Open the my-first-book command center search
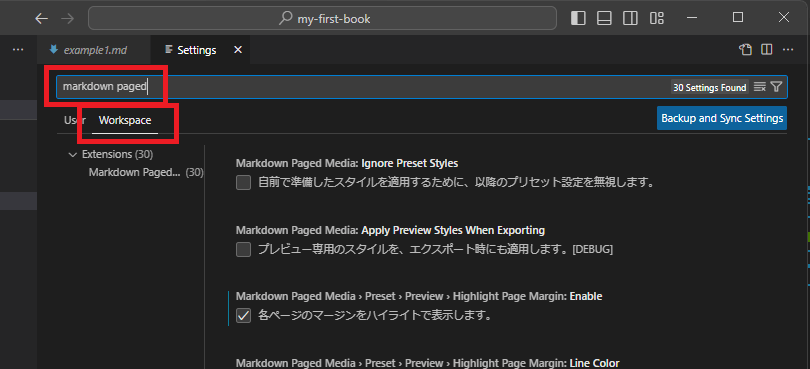Image resolution: width=810 pixels, height=369 pixels. pos(322,19)
